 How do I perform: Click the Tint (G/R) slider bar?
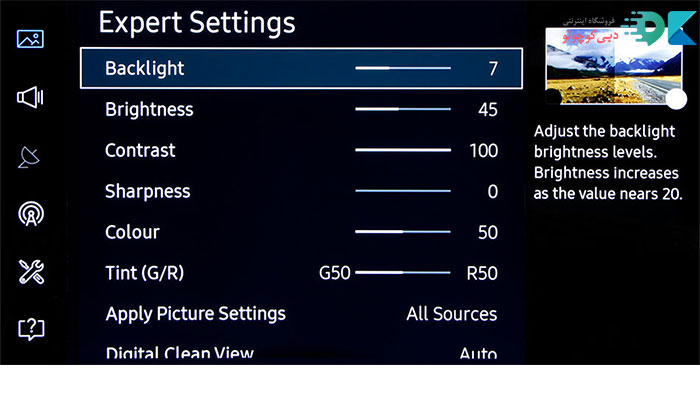point(403,272)
